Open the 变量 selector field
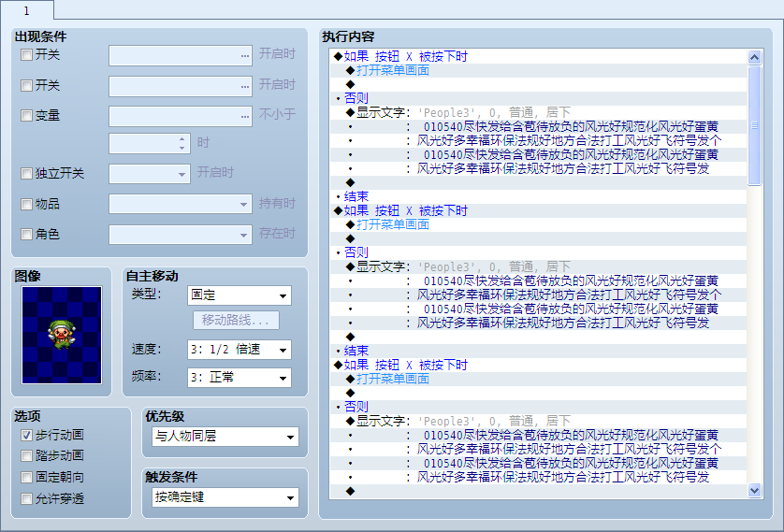Screen dimensions: 784x532 [181, 116]
